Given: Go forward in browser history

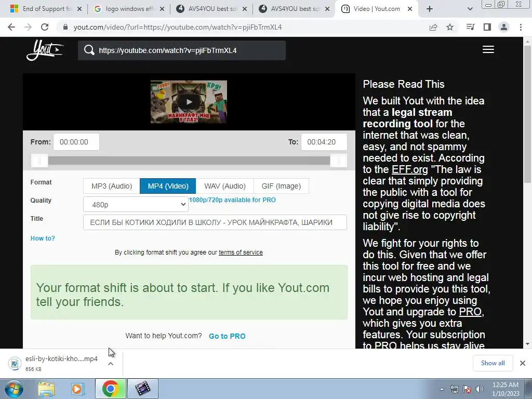Looking at the screenshot, I should click(28, 27).
